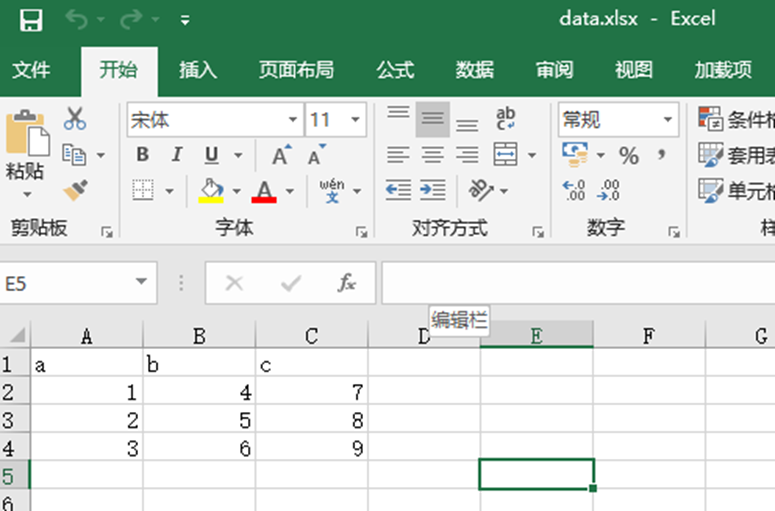
Task: Undo the last action
Action: point(76,20)
